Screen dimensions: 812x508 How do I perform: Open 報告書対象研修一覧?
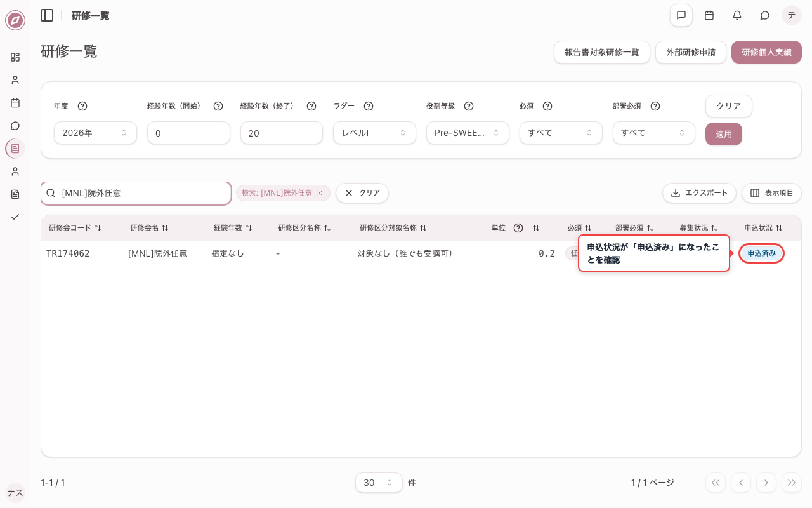point(602,52)
